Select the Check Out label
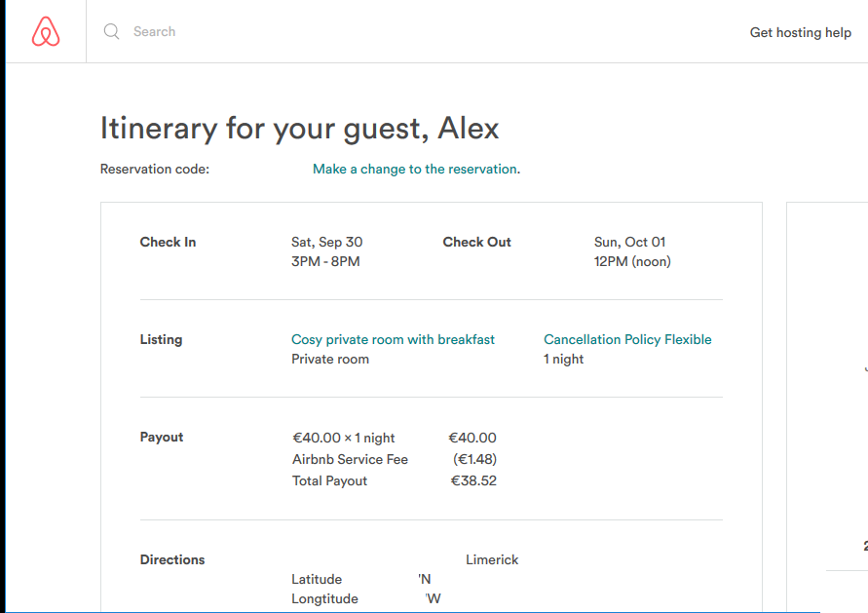 click(476, 243)
